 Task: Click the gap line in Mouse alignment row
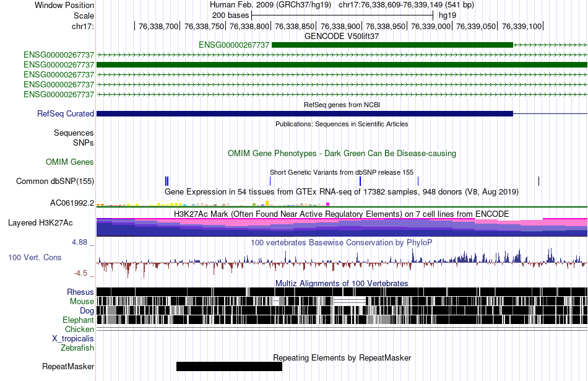click(x=350, y=301)
